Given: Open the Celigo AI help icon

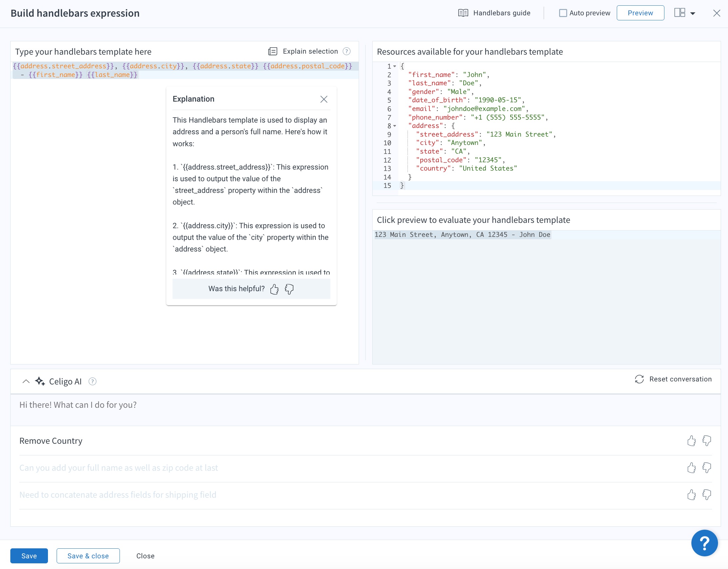Looking at the screenshot, I should [92, 381].
